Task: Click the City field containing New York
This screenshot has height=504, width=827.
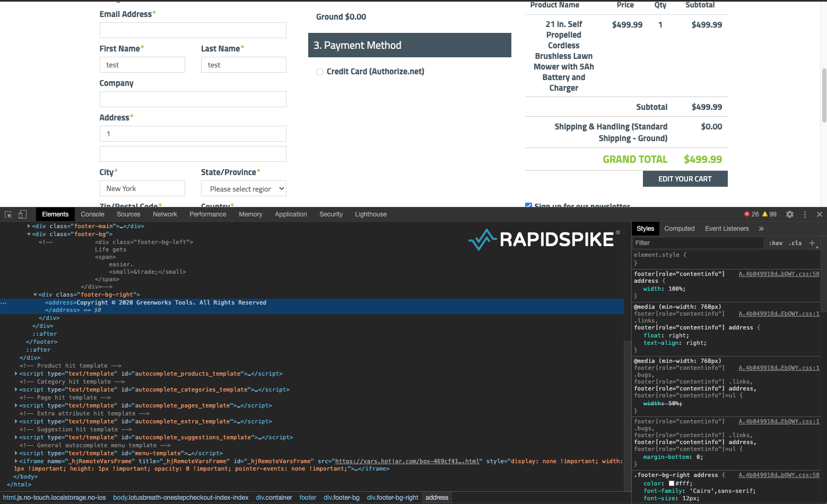Action: [x=142, y=188]
